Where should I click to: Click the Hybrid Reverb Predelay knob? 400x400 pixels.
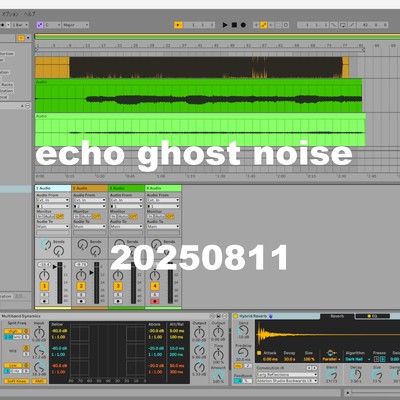click(243, 353)
